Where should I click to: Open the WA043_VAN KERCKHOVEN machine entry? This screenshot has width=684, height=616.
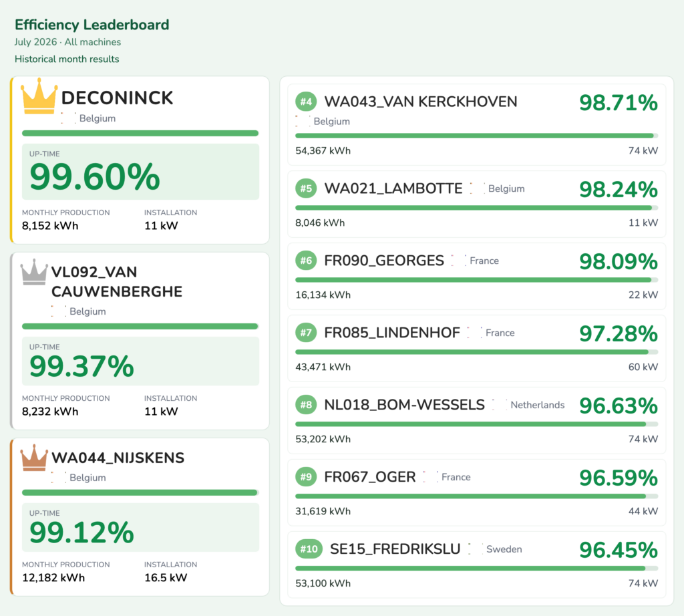(x=477, y=125)
